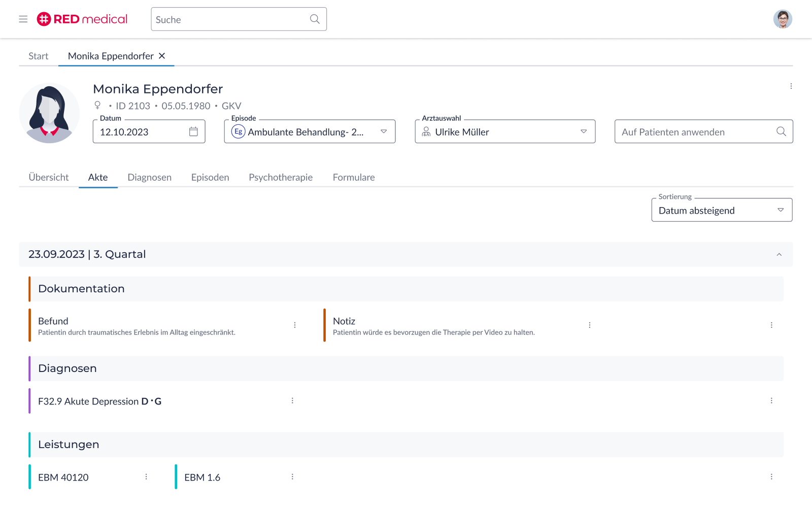Open Leistungen row options at far right
Screen dimensions: 812x508
(771, 477)
